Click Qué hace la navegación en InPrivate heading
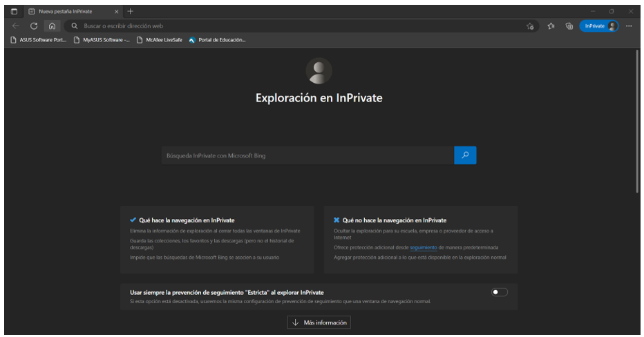 (187, 220)
